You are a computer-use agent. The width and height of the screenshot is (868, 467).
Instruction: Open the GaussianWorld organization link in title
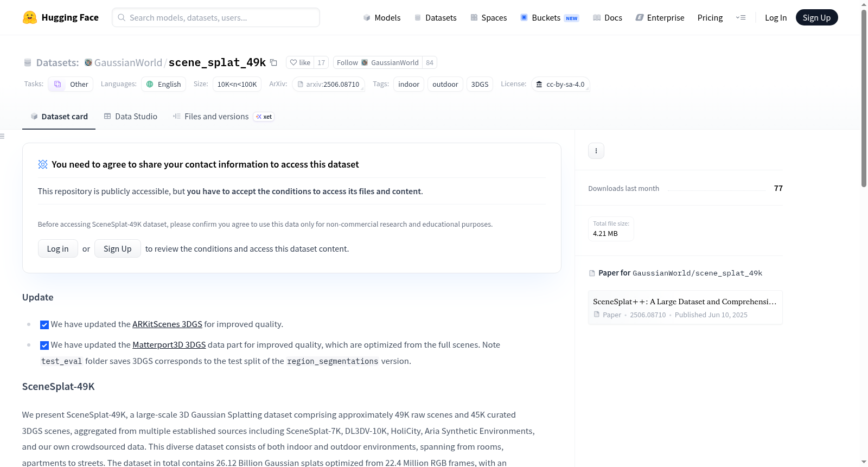click(x=128, y=62)
